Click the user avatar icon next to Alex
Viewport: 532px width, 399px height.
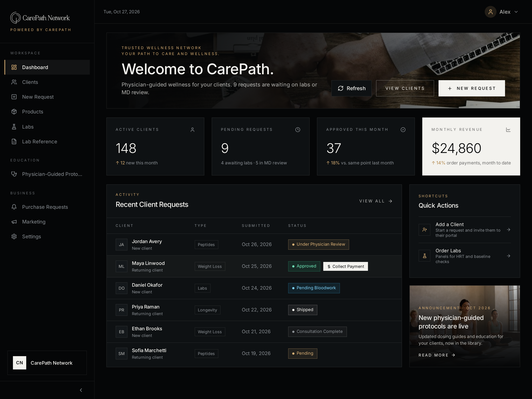coord(490,12)
